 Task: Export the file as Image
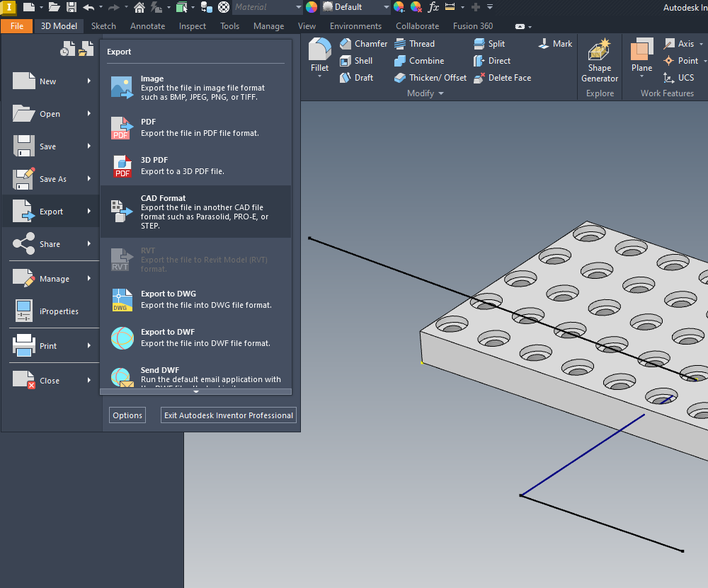pos(196,88)
